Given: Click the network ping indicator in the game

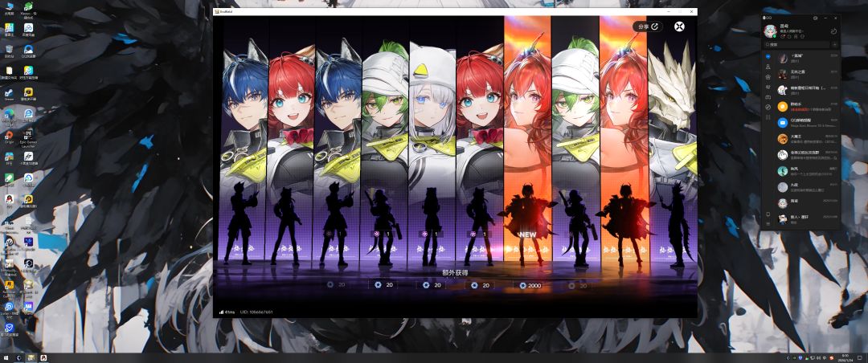Looking at the screenshot, I should click(227, 312).
